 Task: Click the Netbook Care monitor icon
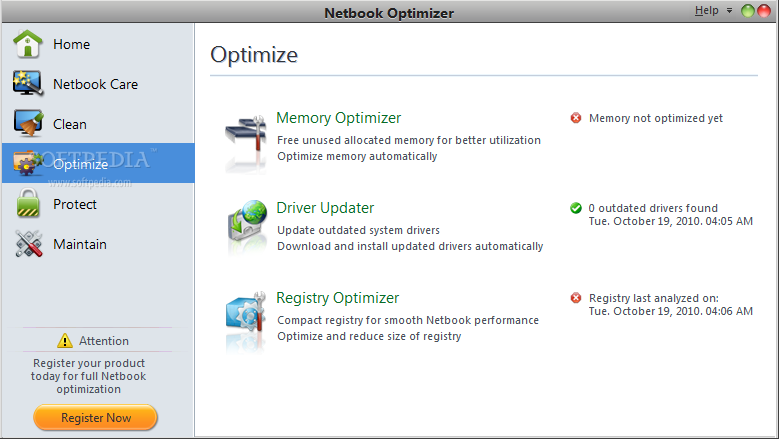coord(28,83)
